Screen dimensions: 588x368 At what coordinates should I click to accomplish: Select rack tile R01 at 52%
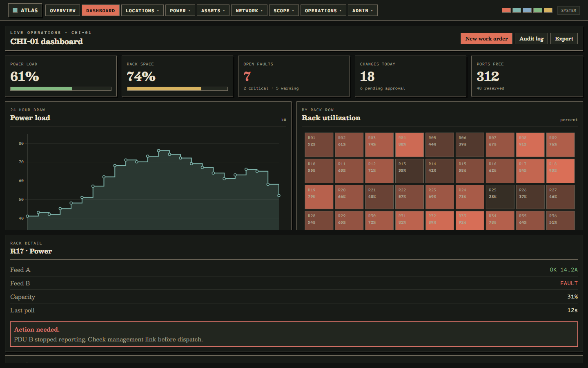tap(319, 145)
